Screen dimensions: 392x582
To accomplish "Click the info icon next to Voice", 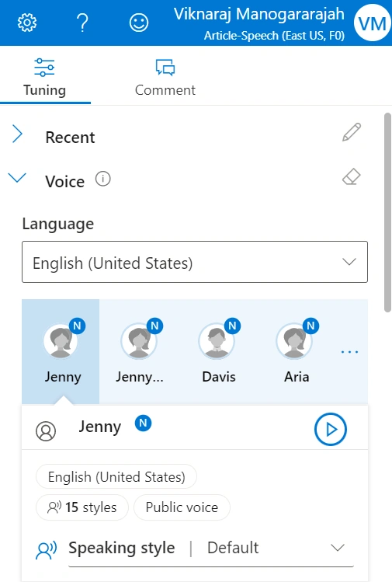I will (102, 179).
